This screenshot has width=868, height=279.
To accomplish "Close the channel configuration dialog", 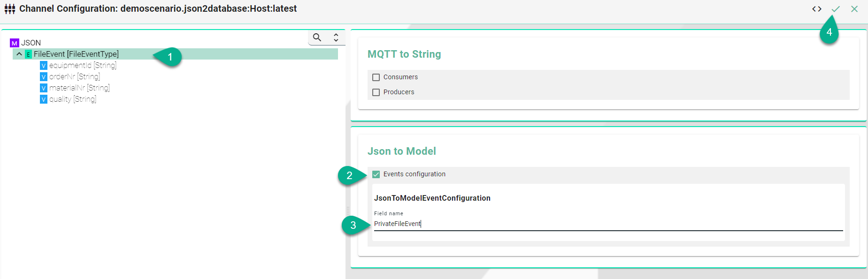I will (x=854, y=9).
